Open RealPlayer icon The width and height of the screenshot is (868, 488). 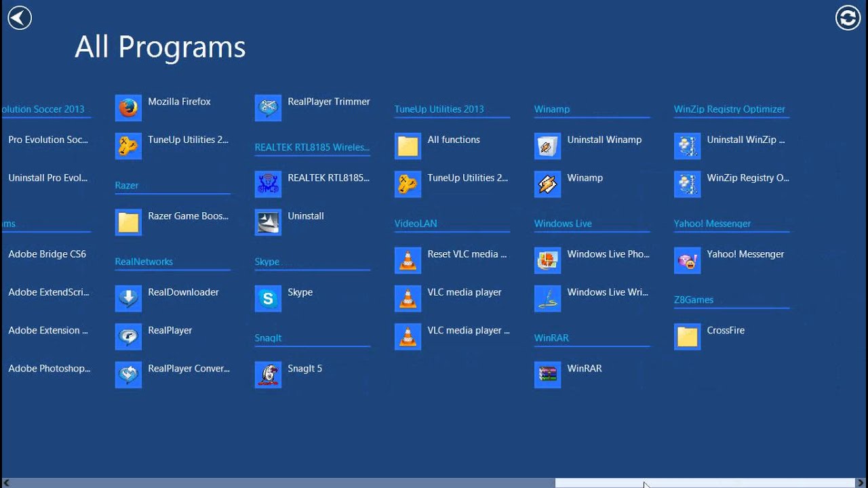[128, 336]
